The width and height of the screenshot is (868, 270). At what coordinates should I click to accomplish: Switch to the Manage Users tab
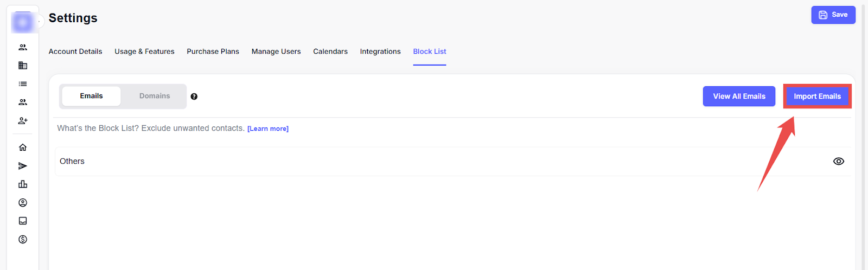point(276,52)
